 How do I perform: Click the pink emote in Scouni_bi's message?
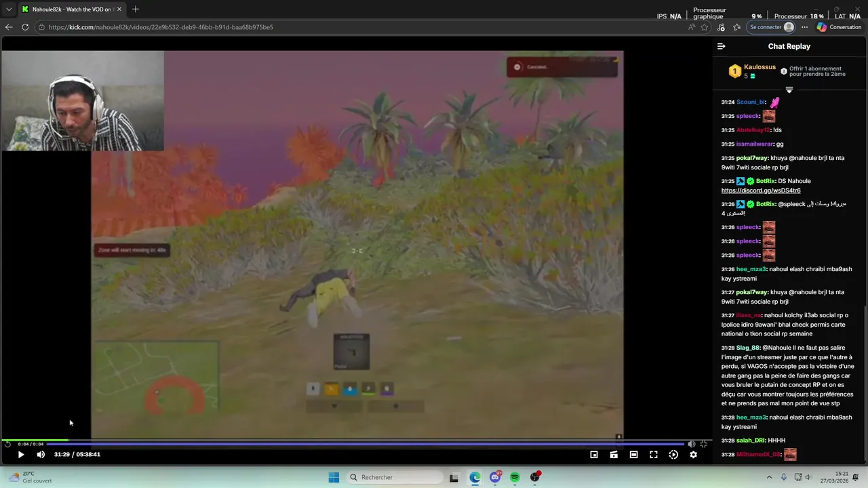[774, 102]
